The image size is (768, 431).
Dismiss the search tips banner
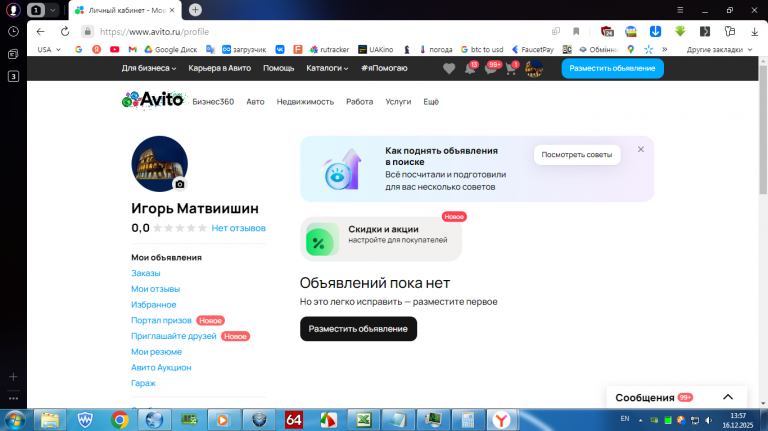pos(641,149)
